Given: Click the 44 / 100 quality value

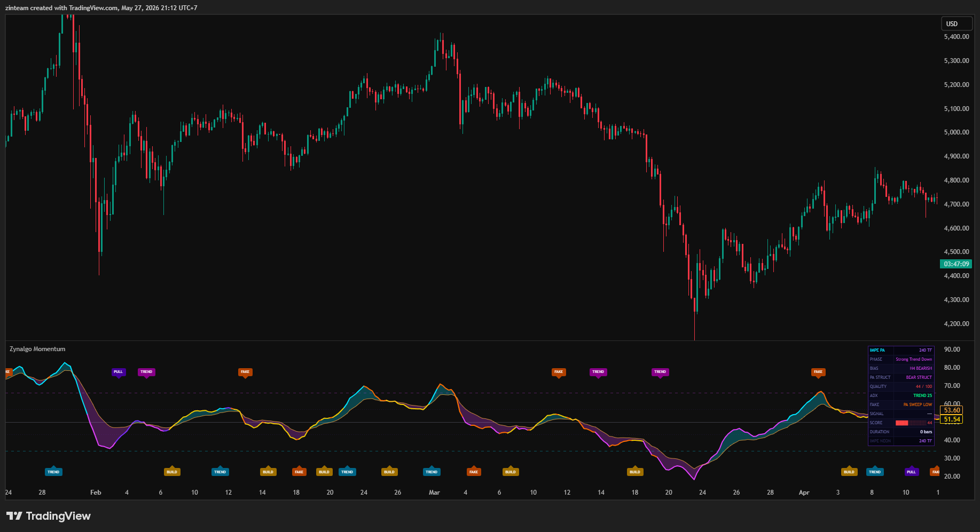Looking at the screenshot, I should pyautogui.click(x=924, y=386).
